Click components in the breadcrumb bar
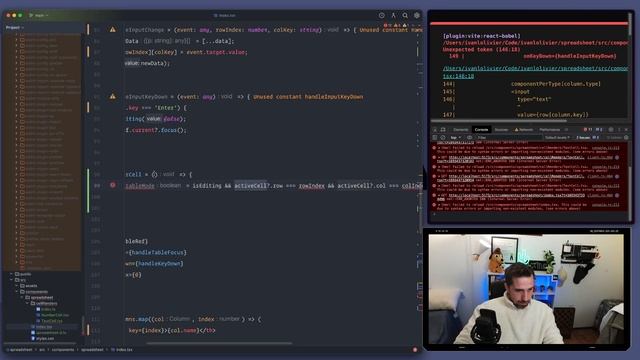 coord(63,350)
